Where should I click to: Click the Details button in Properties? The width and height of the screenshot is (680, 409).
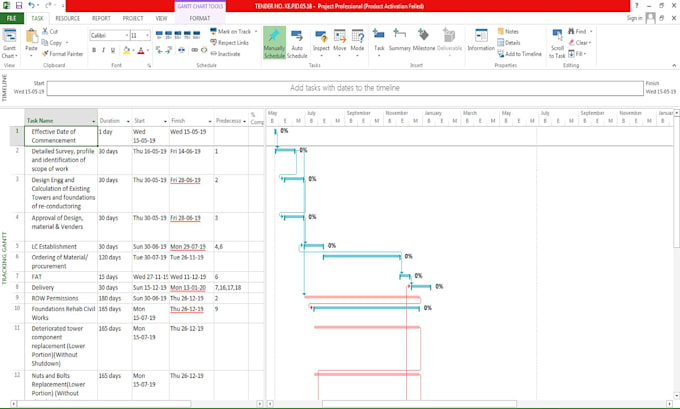pos(509,43)
